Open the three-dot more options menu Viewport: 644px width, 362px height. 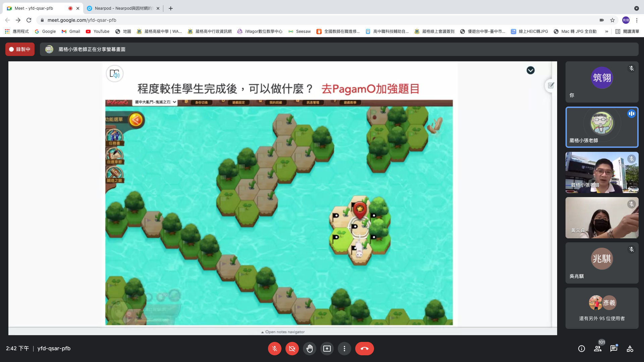click(344, 349)
